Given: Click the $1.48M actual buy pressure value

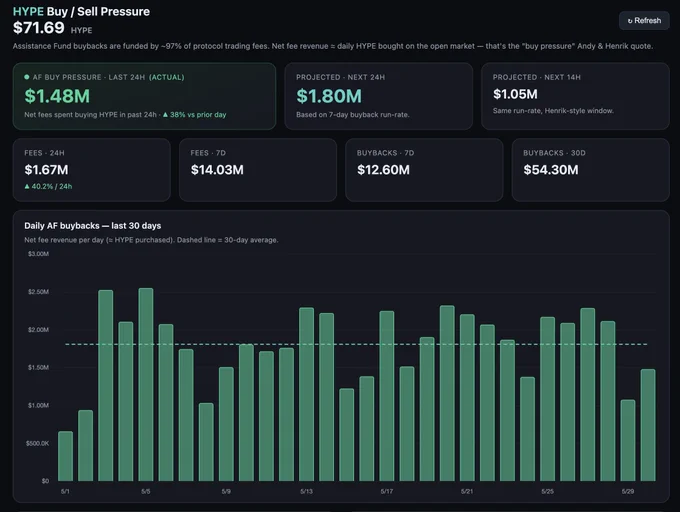Looking at the screenshot, I should [x=57, y=96].
